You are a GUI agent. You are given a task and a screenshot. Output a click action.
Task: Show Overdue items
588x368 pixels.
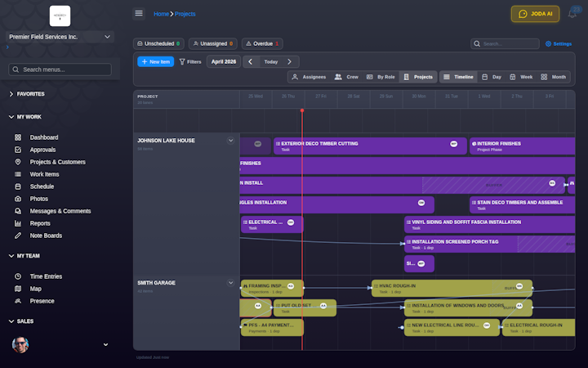click(x=262, y=43)
